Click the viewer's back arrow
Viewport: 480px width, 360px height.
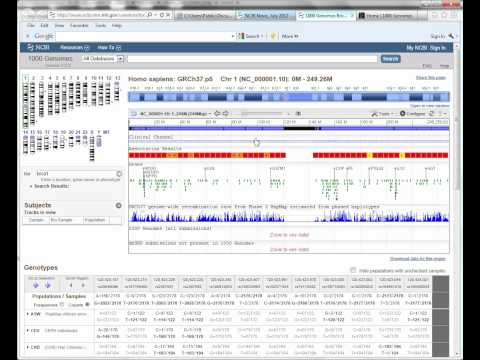coord(217,114)
